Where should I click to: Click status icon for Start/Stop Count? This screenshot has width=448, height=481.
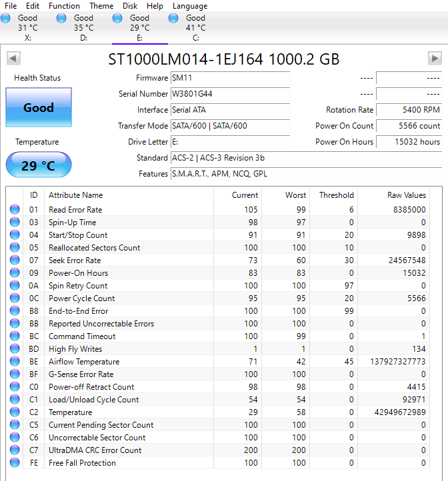coord(15,235)
